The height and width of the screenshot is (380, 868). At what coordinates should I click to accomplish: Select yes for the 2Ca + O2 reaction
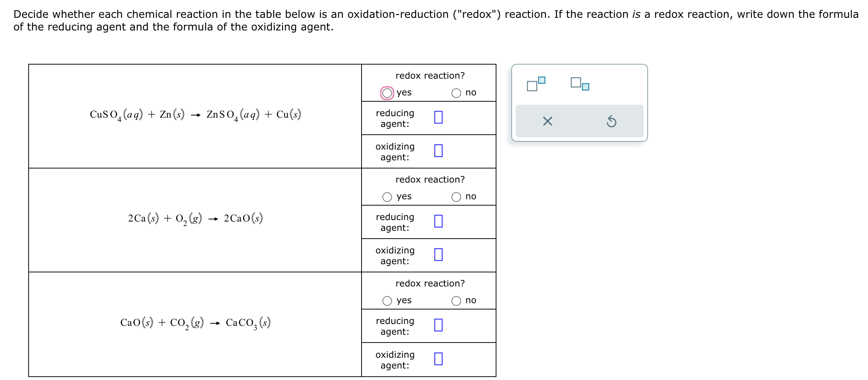coord(386,197)
